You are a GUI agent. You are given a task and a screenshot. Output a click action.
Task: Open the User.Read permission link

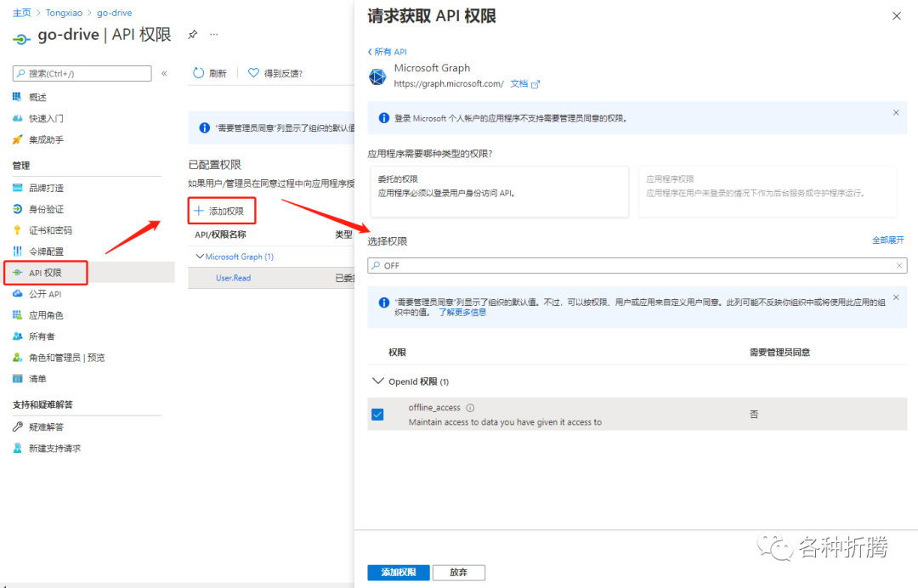point(233,278)
